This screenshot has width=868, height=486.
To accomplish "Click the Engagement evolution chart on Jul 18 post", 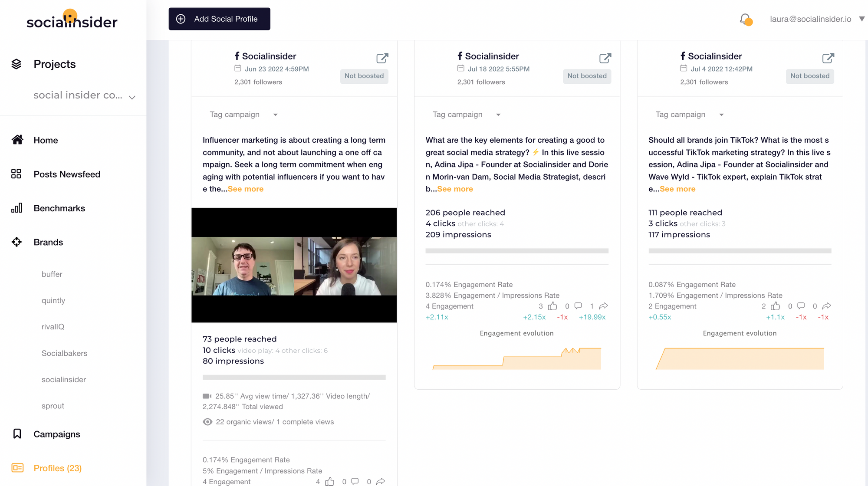I will [x=517, y=358].
